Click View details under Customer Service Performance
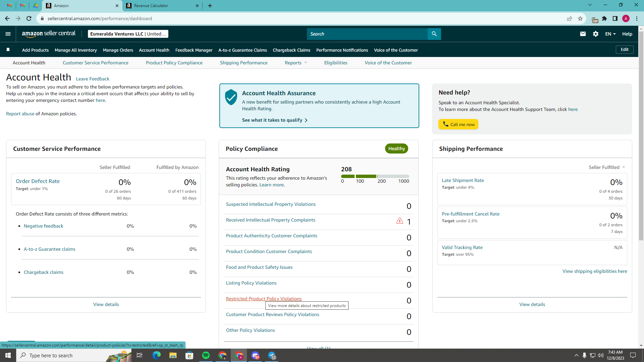 (106, 304)
